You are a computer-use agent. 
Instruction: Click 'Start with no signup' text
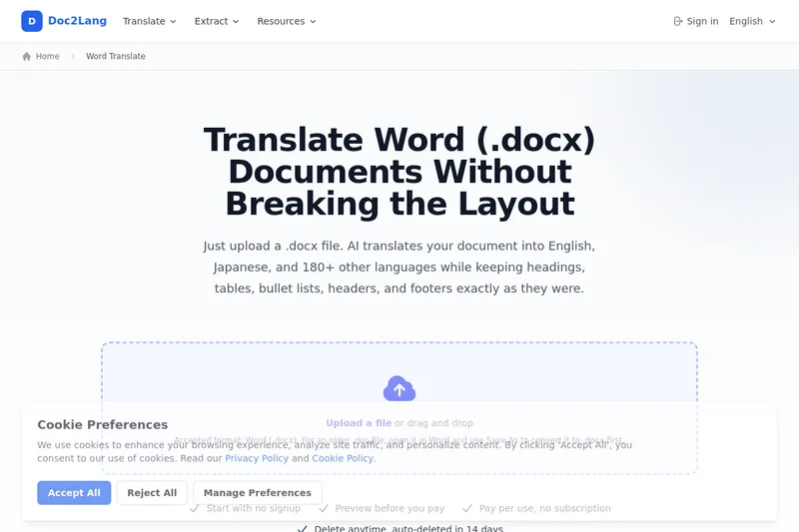(254, 508)
